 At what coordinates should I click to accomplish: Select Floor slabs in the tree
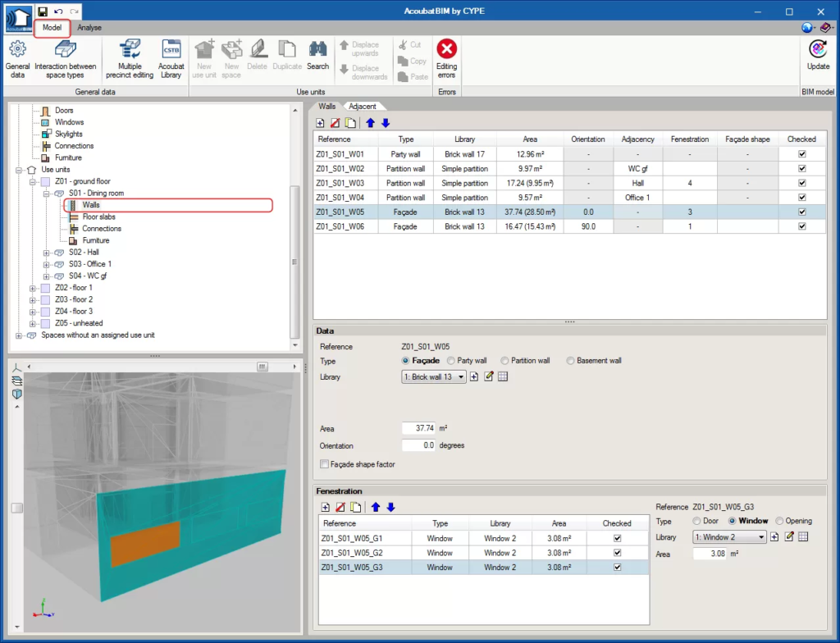98,217
